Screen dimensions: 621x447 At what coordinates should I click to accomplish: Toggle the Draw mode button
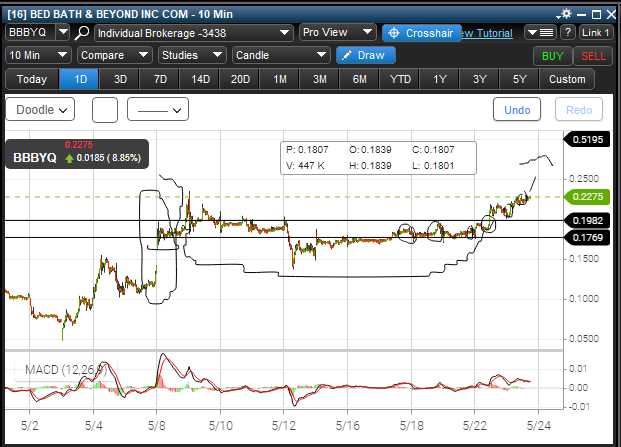[366, 55]
